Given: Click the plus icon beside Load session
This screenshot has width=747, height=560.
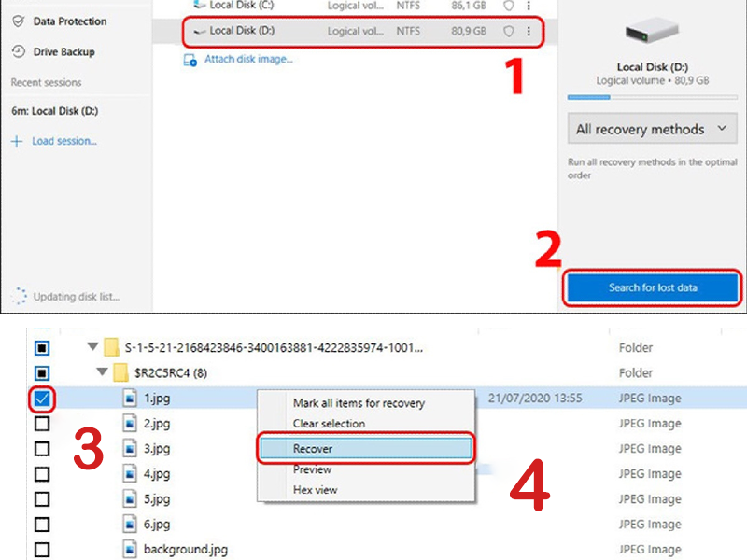Looking at the screenshot, I should tap(17, 141).
